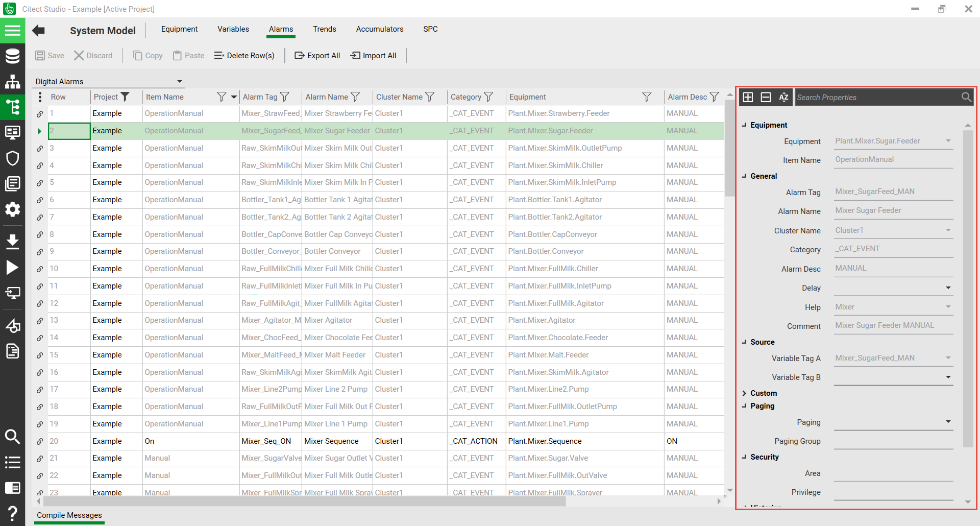Click the expand all properties icon
This screenshot has height=526, width=980.
coord(748,97)
